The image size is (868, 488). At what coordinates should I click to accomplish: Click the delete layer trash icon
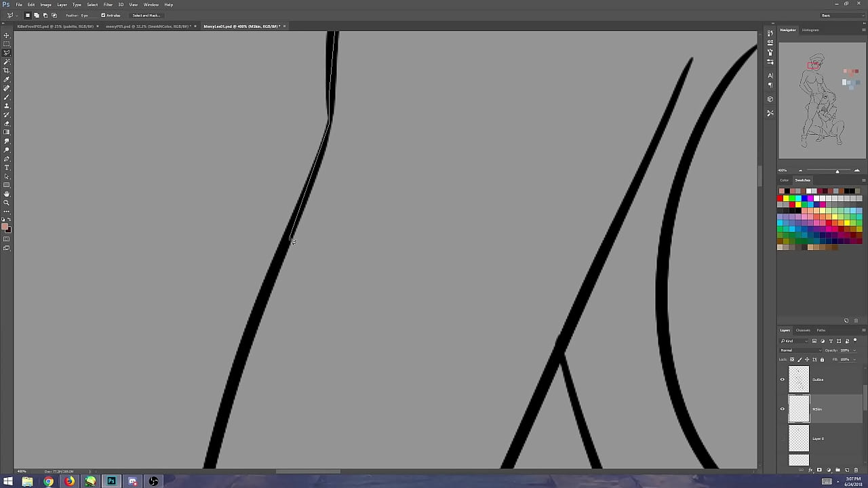click(x=855, y=470)
